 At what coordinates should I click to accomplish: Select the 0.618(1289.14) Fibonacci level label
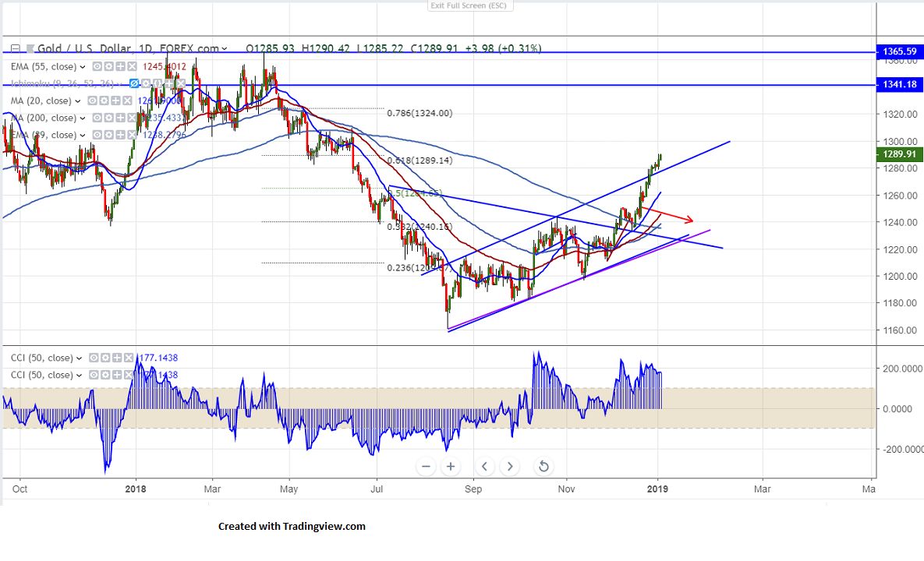420,160
